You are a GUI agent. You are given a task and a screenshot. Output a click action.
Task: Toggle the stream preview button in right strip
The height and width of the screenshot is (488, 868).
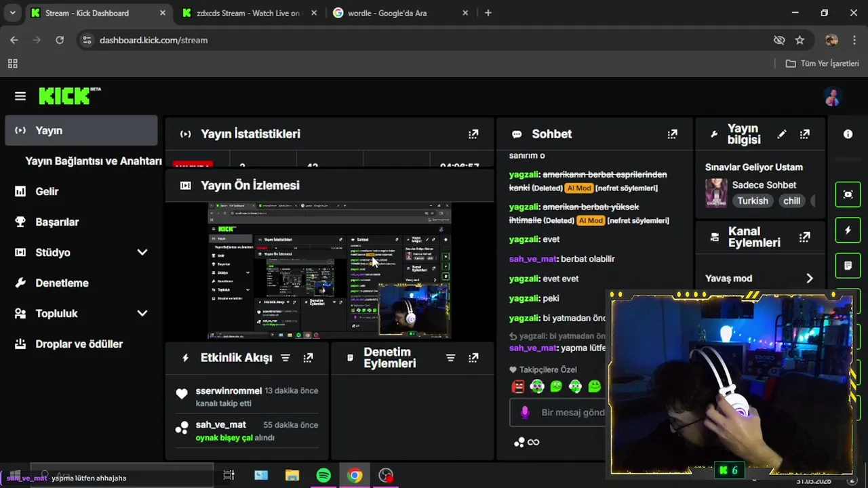tap(848, 195)
